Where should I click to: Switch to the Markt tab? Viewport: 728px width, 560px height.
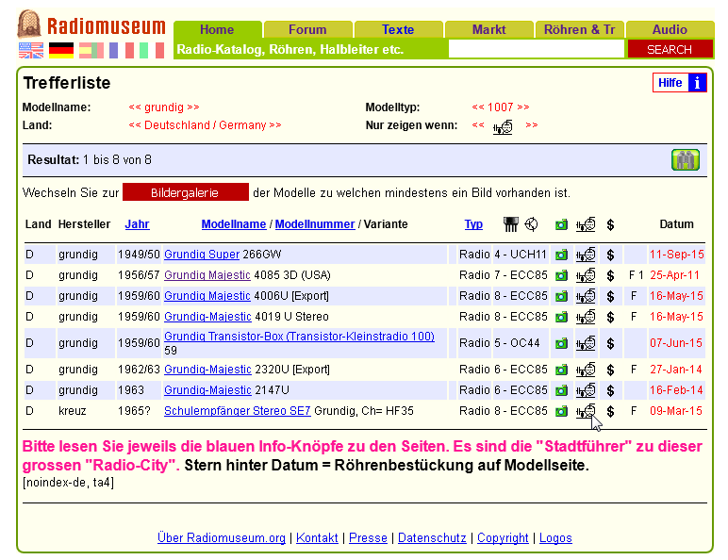click(488, 30)
